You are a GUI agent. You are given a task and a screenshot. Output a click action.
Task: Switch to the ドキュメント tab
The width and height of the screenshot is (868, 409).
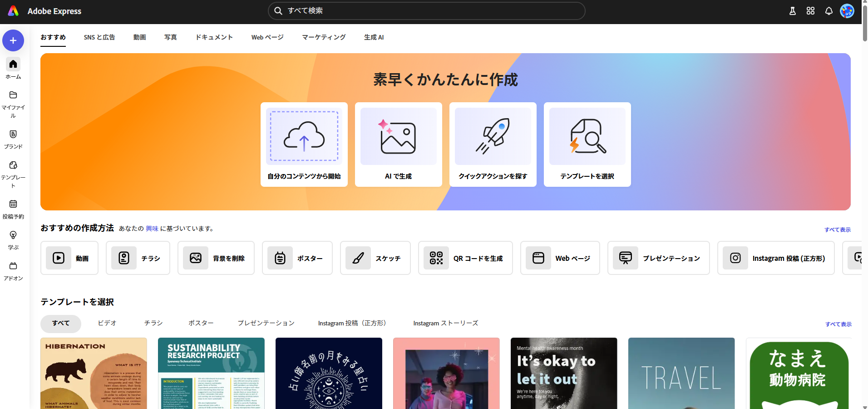tap(214, 37)
